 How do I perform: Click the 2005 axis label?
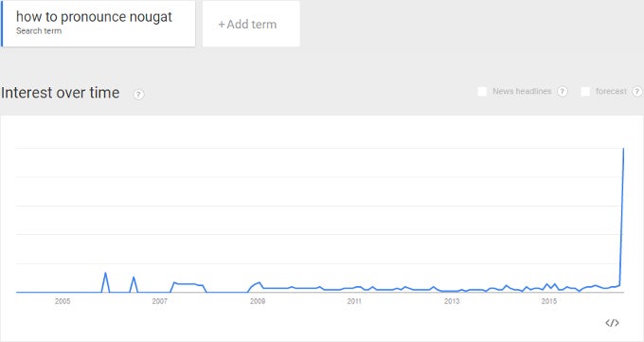point(63,301)
